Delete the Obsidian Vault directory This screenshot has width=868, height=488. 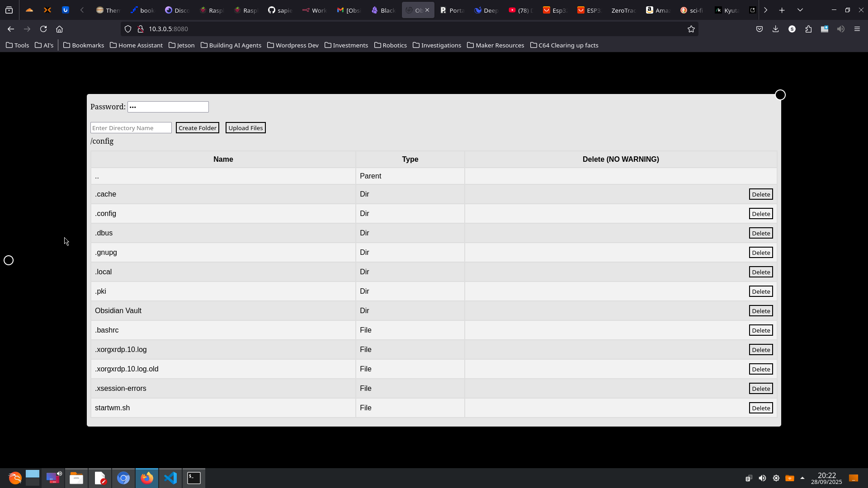click(760, 311)
